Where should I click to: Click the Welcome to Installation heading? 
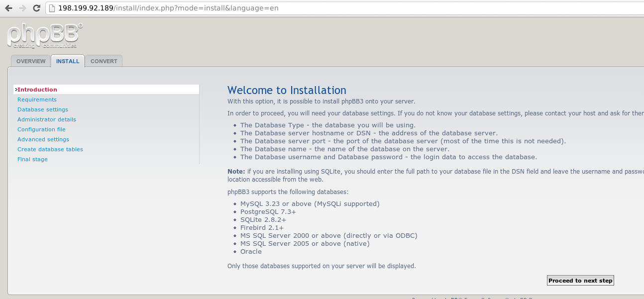tap(287, 90)
